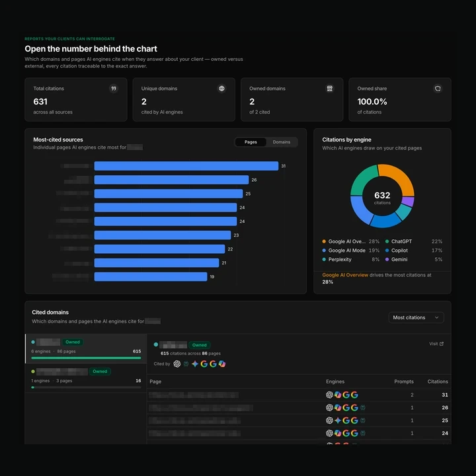Click the orange Google AI Overview link text
476x476 pixels.
click(345, 275)
